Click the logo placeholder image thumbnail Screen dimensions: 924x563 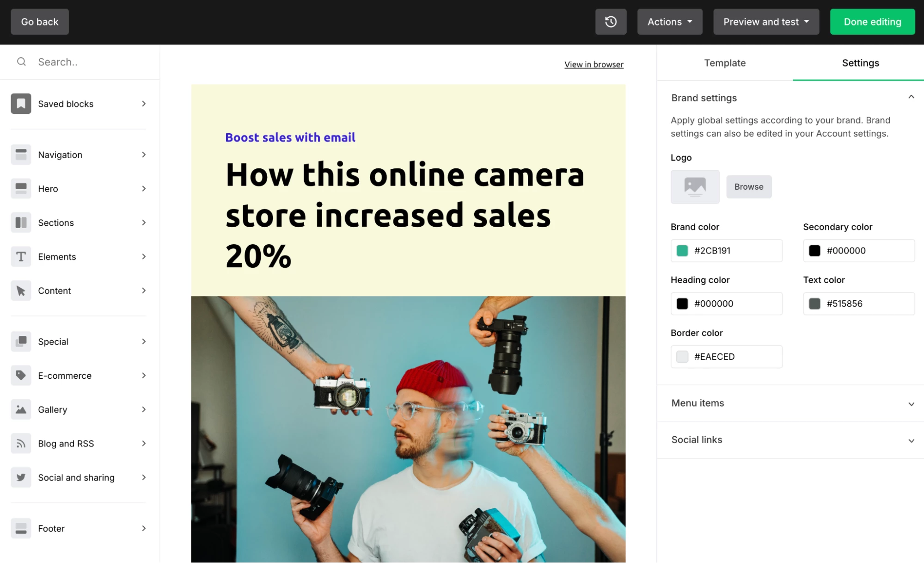pos(695,186)
